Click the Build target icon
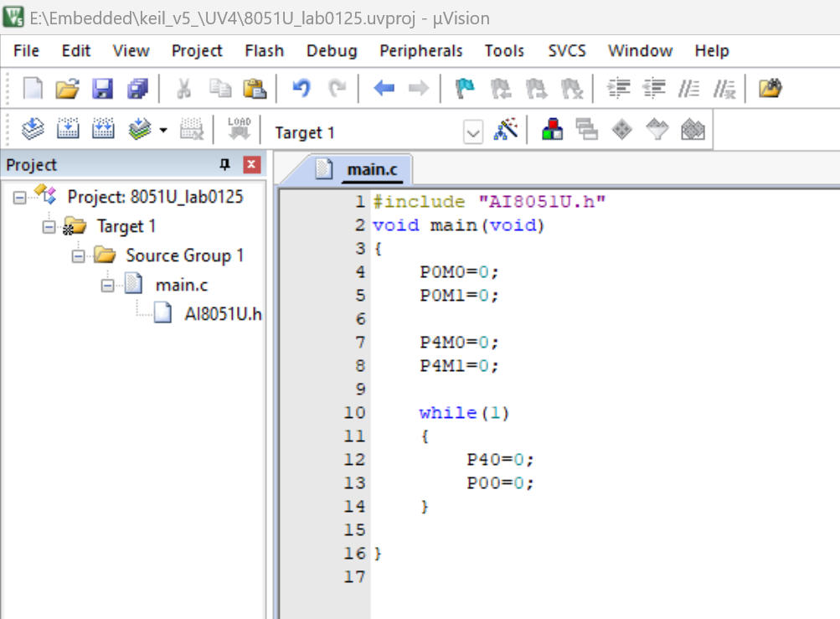The height and width of the screenshot is (619, 840). [x=68, y=129]
